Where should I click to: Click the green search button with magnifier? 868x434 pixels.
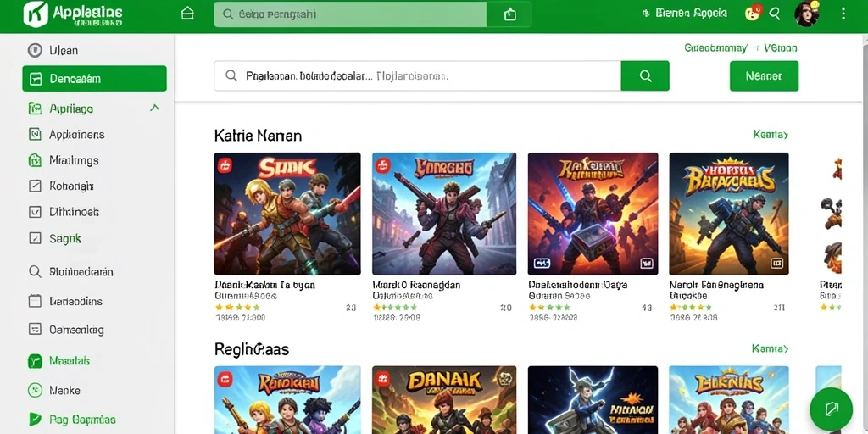pos(645,75)
